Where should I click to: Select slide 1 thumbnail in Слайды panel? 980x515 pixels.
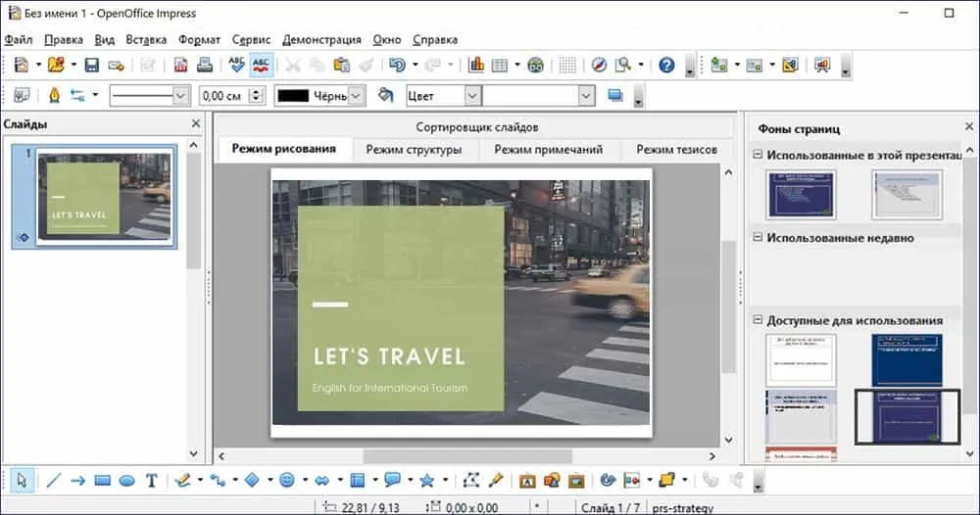pos(105,197)
